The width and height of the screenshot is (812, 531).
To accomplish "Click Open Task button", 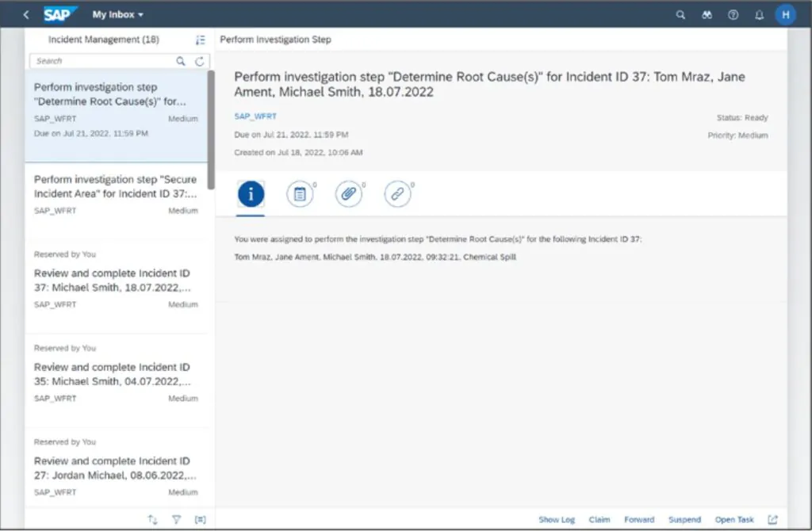I will click(734, 520).
